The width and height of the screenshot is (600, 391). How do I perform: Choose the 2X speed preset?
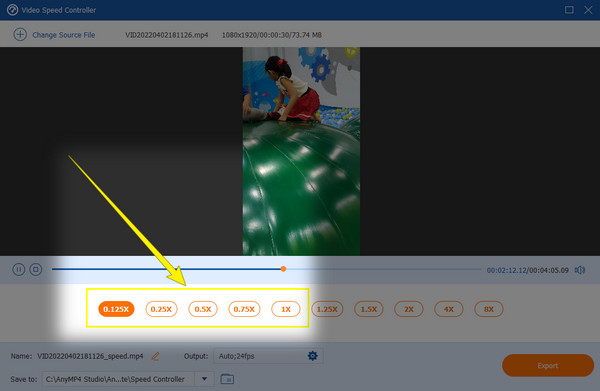[x=409, y=309]
